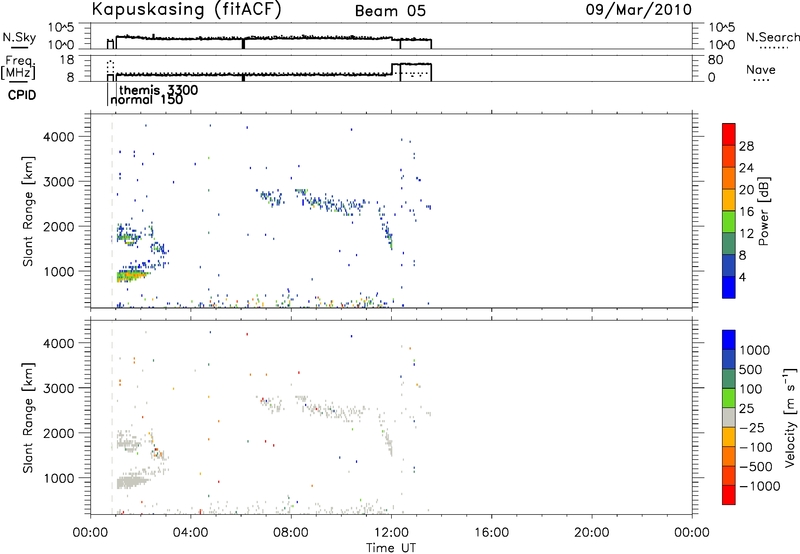Click the "Nave" legend label
Image resolution: width=800 pixels, height=554 pixels.
tap(761, 69)
